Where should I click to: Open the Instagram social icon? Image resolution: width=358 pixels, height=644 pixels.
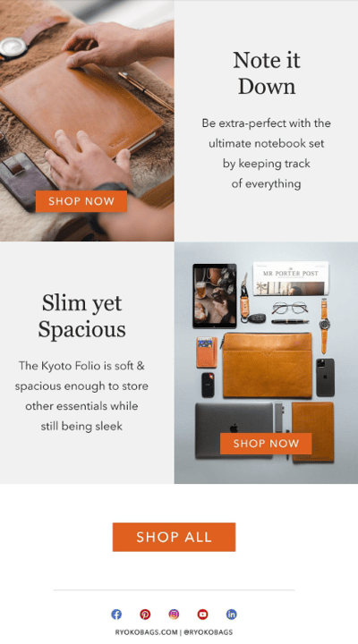[174, 614]
